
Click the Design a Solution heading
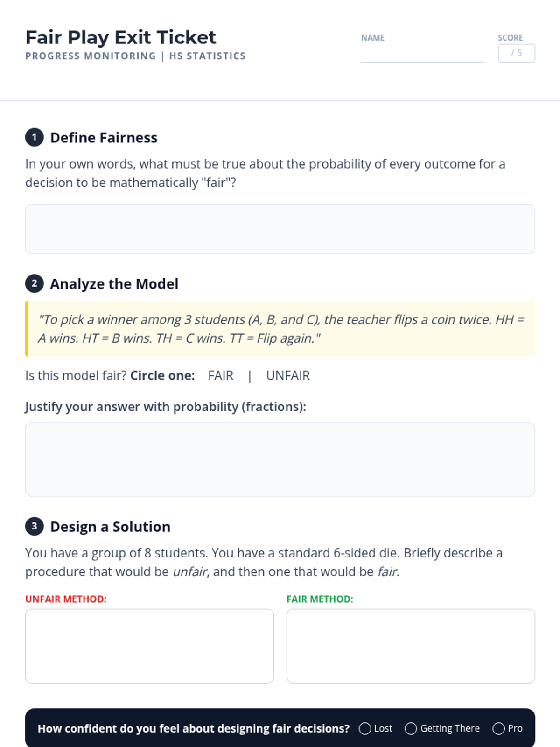click(x=110, y=527)
